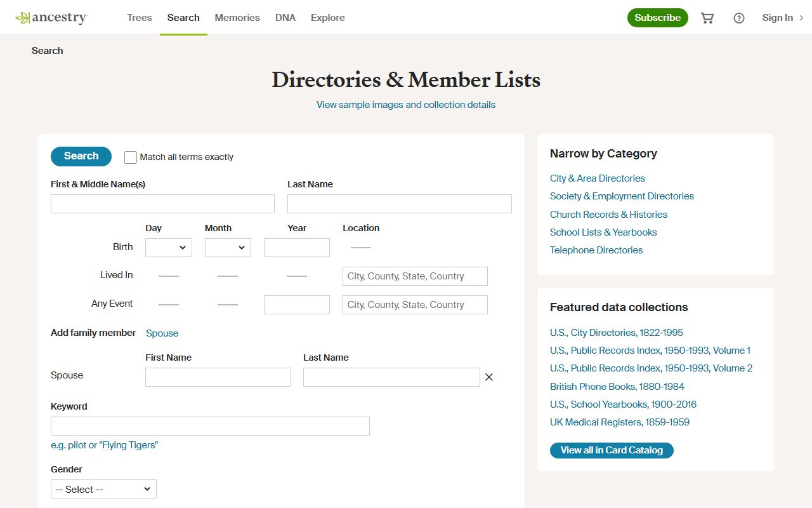Viewport: 812px width, 508px height.
Task: Open U.S., School Yearbooks, 1900-2016
Action: (x=623, y=404)
